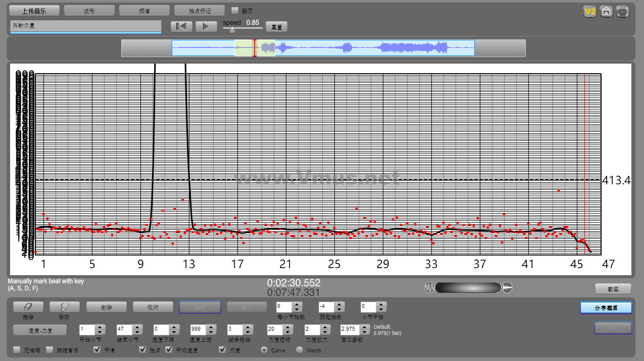This screenshot has width=644, height=361.
Task: Enable the 翻页 page-turn checkbox
Action: (235, 10)
